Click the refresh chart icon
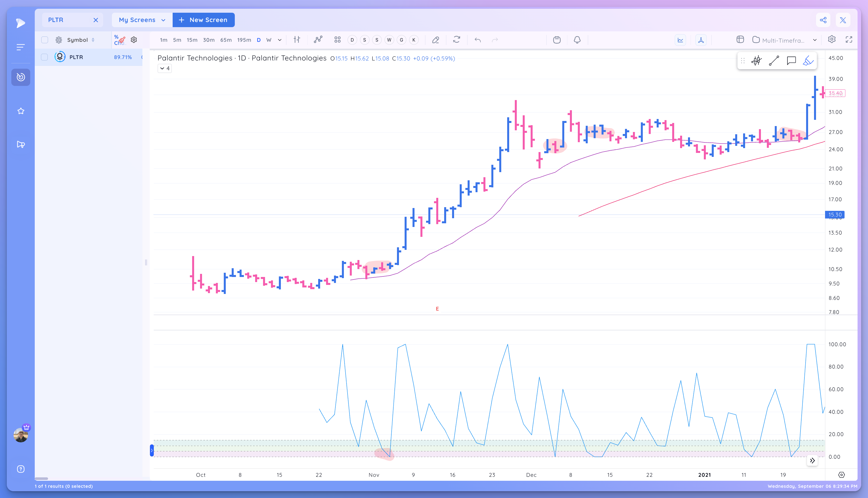 point(457,40)
